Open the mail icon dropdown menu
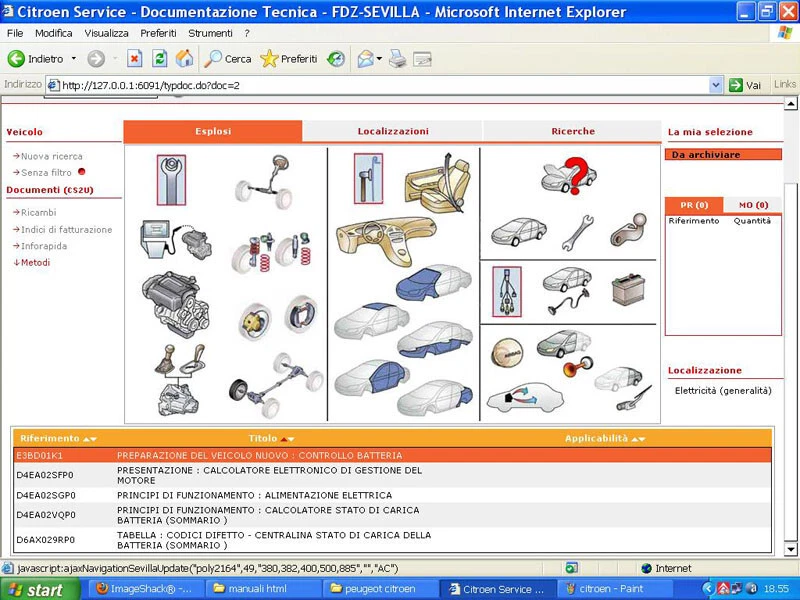Viewport: 800px width, 600px height. point(379,58)
